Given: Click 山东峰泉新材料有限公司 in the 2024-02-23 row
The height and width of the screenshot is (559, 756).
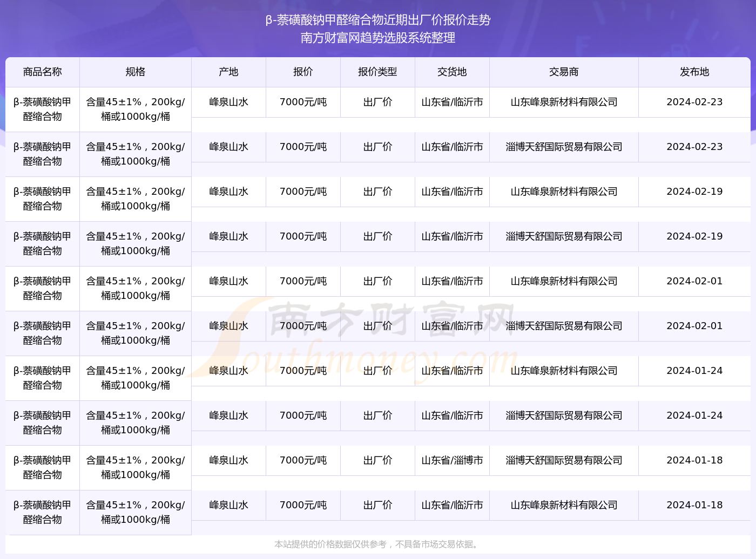Looking at the screenshot, I should pos(564,102).
